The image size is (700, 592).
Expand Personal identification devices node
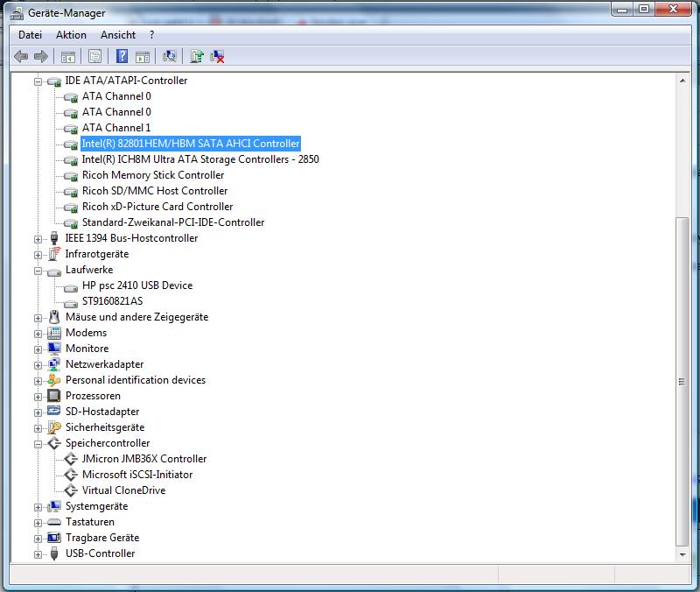coord(38,381)
